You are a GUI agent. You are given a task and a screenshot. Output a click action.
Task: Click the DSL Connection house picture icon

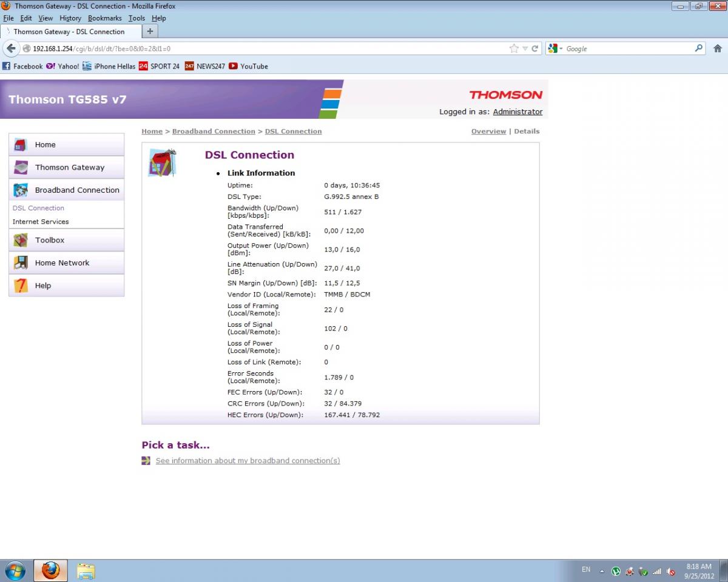[162, 163]
